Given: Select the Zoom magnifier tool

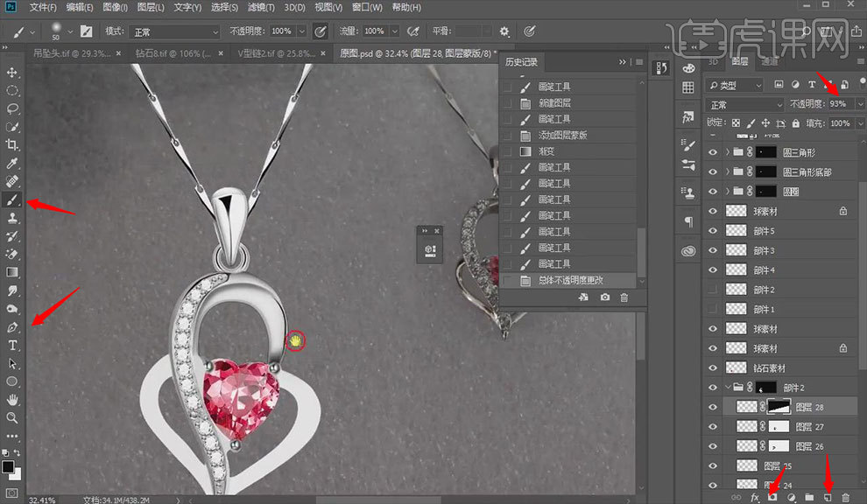Looking at the screenshot, I should coord(12,418).
